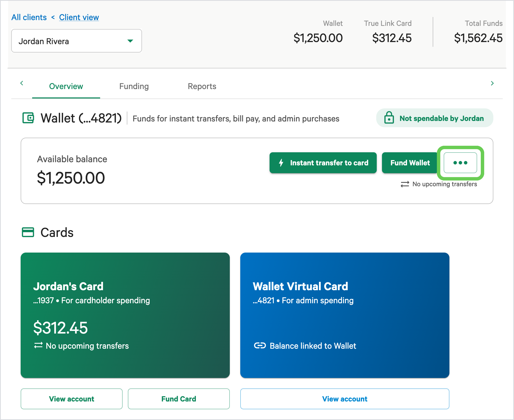Open the Client view link
The image size is (514, 420).
(79, 17)
